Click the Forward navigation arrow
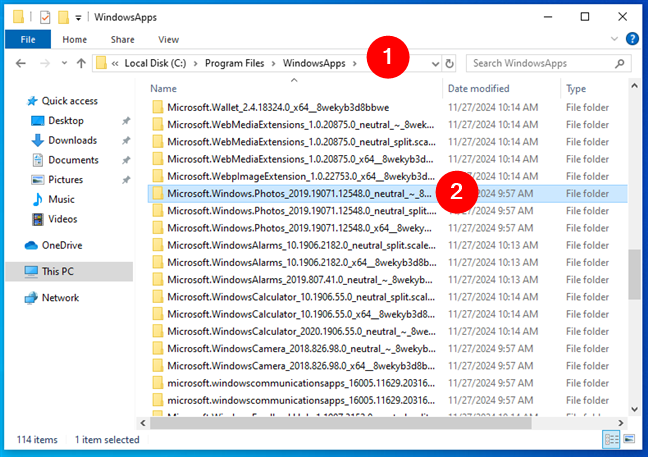The width and height of the screenshot is (648, 457). (x=45, y=63)
